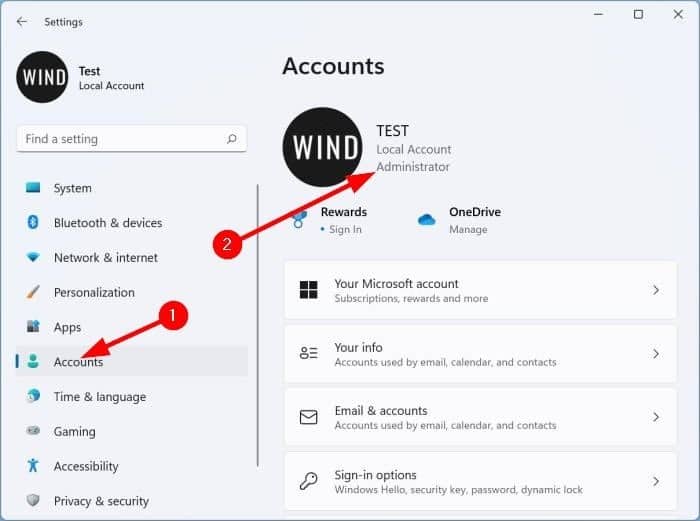Click the Accessibility figure icon
The height and width of the screenshot is (521, 700).
click(33, 465)
